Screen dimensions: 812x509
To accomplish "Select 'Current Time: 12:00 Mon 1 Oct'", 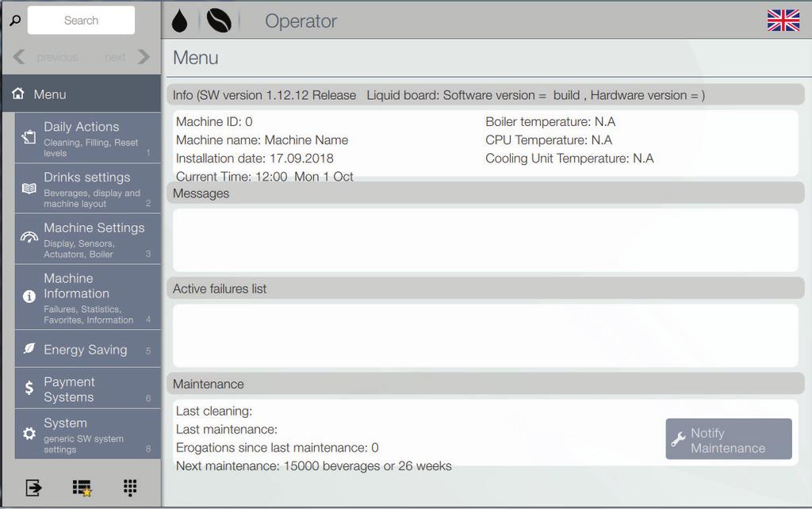I will point(265,177).
